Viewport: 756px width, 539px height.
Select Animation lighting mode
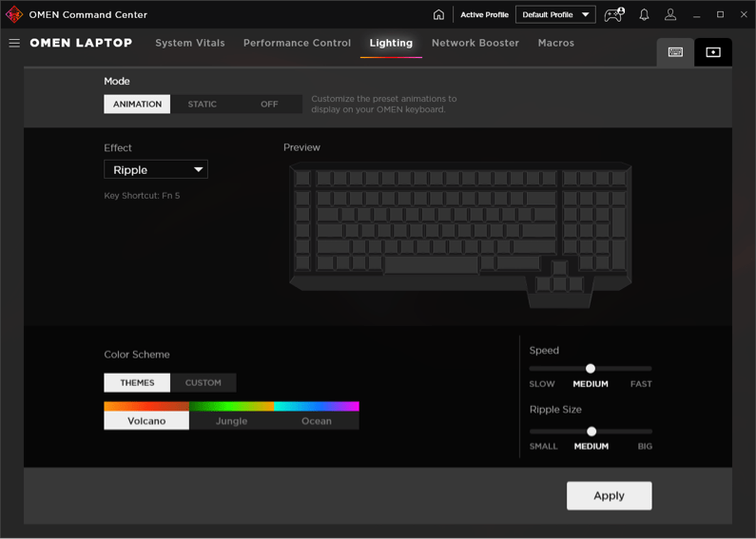tap(137, 104)
